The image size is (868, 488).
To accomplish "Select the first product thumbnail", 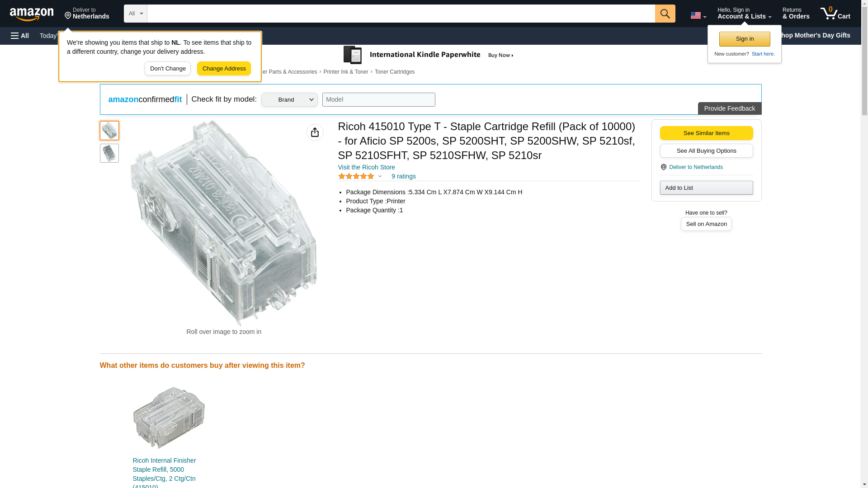I will (x=109, y=131).
